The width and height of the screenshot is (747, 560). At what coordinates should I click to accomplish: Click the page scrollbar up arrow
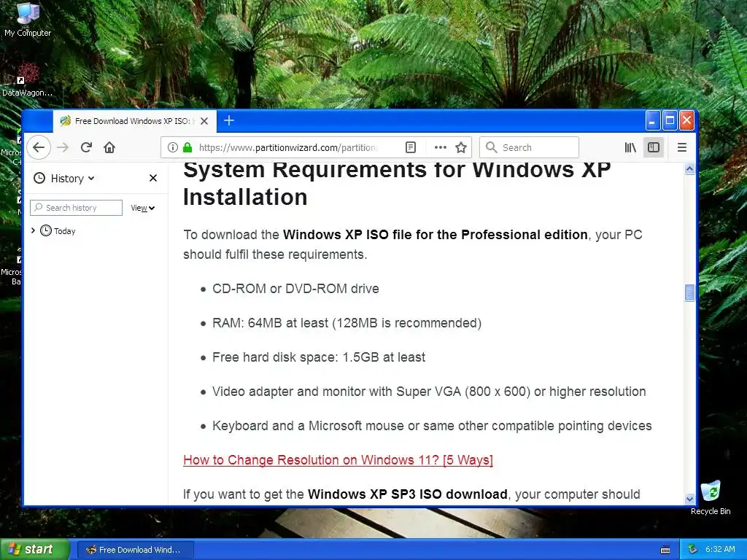click(689, 169)
